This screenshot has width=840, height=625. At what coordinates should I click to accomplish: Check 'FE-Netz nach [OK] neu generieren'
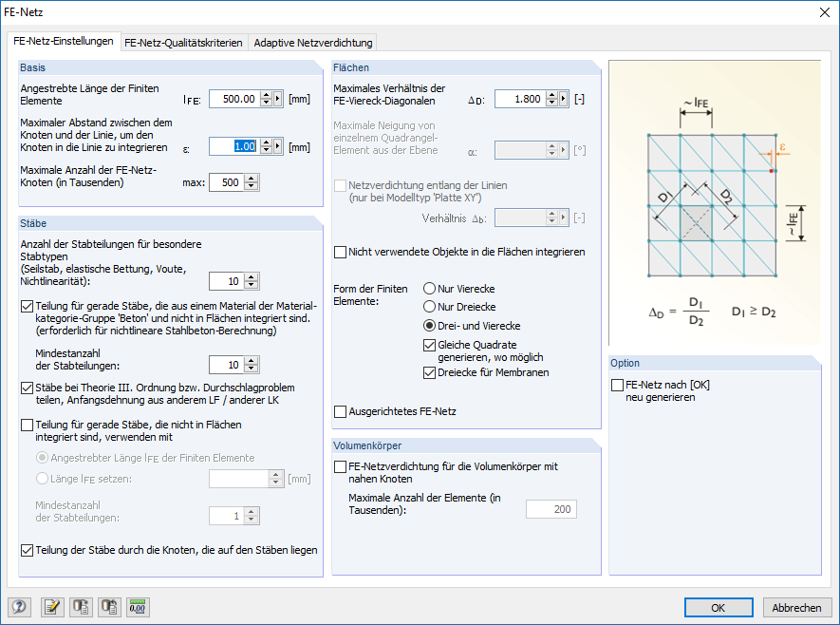point(616,386)
